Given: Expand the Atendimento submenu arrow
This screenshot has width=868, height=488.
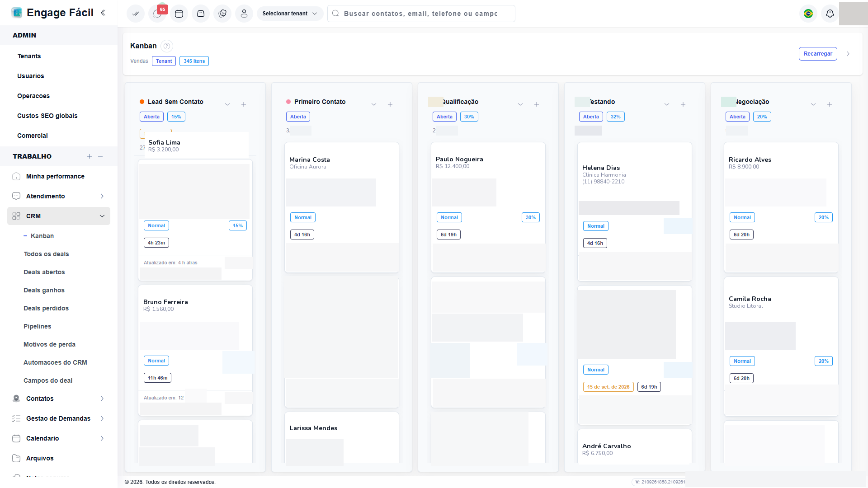Looking at the screenshot, I should click(102, 196).
